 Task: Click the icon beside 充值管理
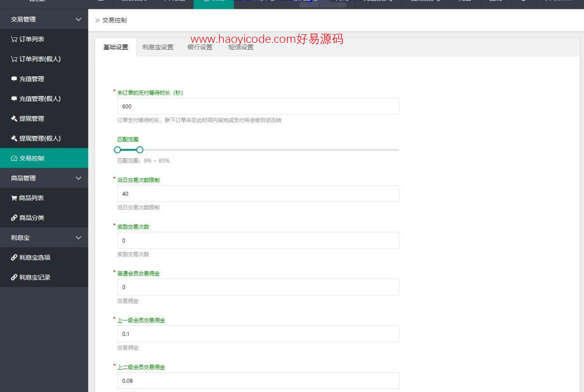click(x=14, y=79)
